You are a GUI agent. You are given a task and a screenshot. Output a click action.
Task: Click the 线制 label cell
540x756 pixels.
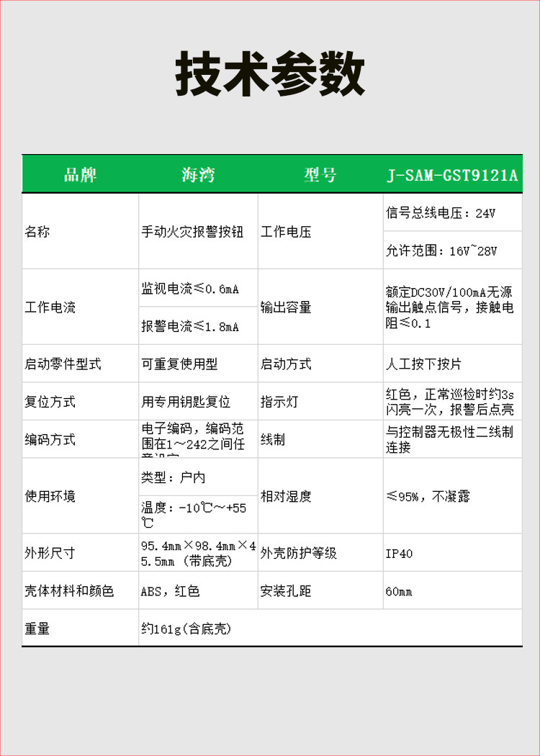[x=320, y=439]
